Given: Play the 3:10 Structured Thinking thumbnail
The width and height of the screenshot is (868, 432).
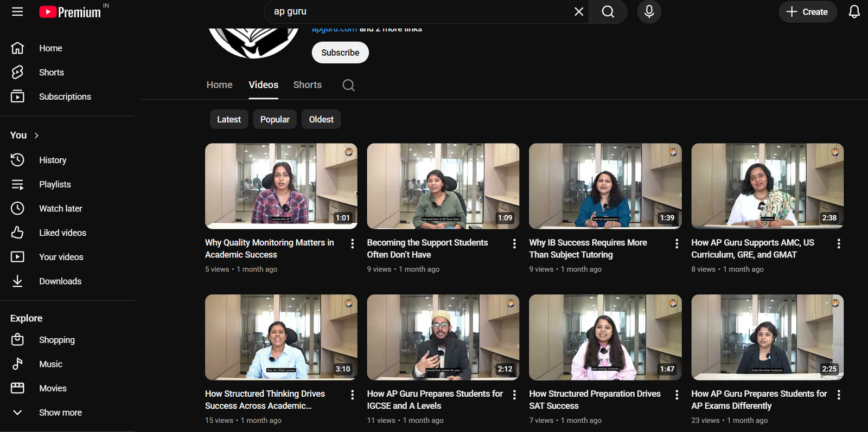Looking at the screenshot, I should [281, 337].
